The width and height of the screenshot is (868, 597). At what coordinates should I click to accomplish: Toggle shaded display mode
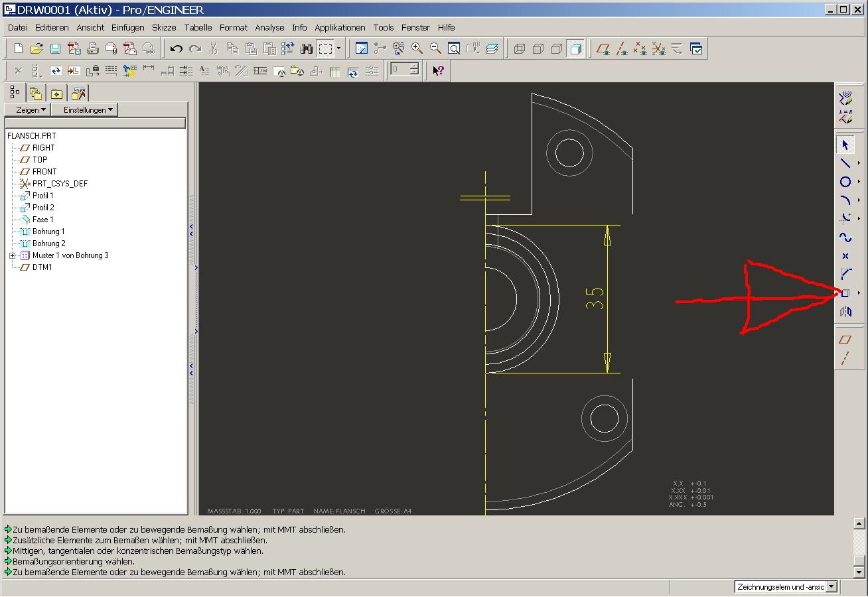tap(575, 48)
